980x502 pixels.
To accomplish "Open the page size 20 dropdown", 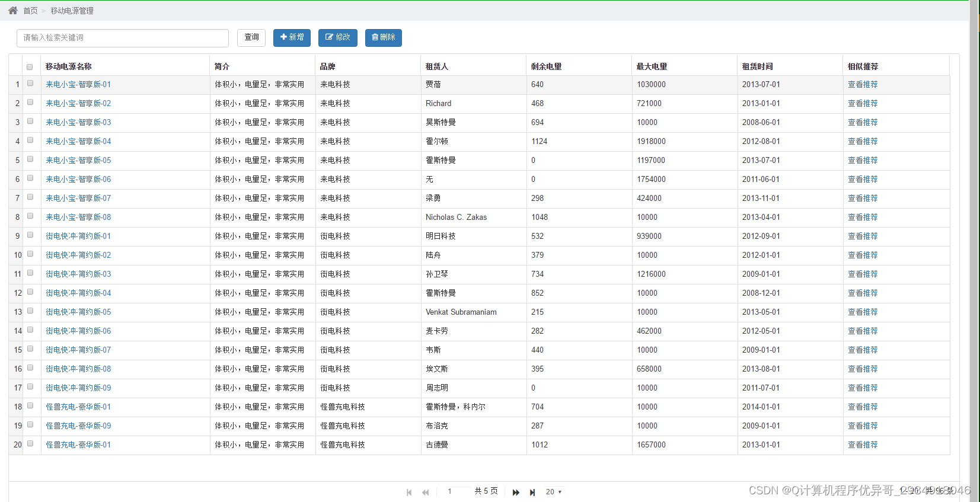I will [x=554, y=492].
